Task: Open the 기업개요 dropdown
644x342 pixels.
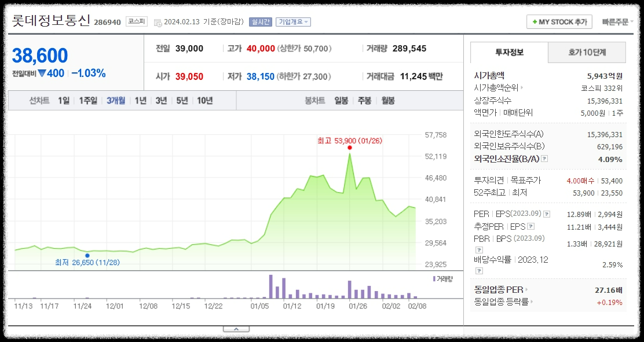Action: pyautogui.click(x=293, y=22)
